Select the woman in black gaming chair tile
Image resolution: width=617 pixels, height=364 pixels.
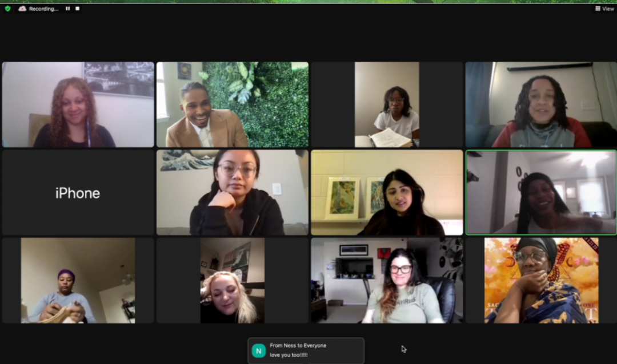[387, 280]
